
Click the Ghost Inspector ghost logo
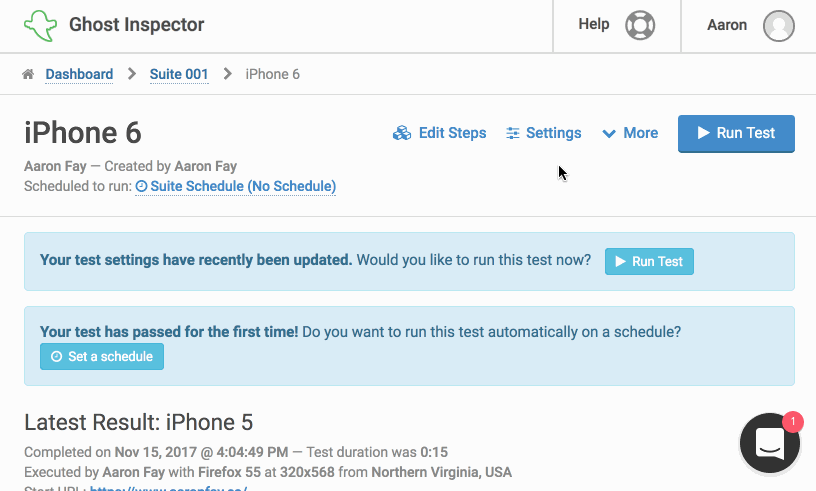click(40, 25)
